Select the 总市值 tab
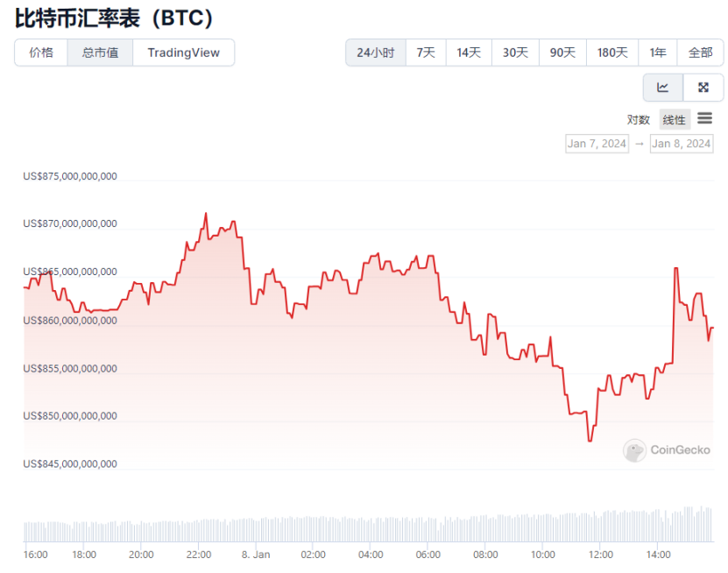728x573 pixels. click(100, 53)
